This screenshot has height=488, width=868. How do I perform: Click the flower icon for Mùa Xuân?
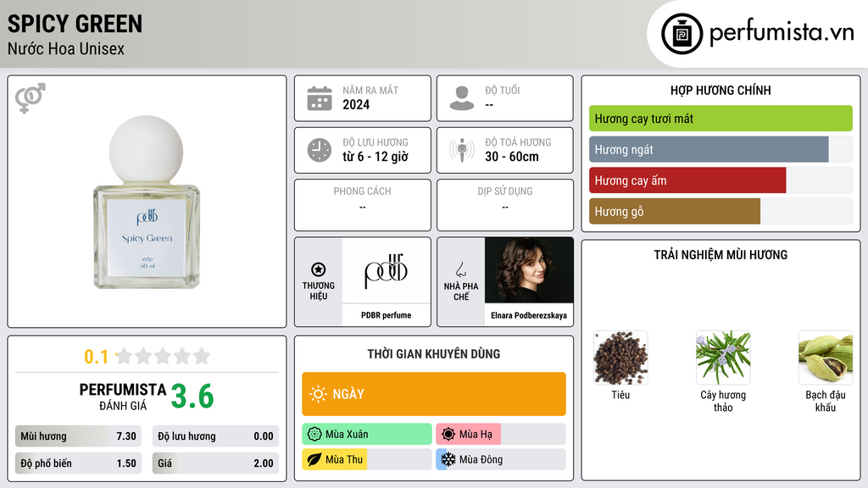[x=314, y=435]
